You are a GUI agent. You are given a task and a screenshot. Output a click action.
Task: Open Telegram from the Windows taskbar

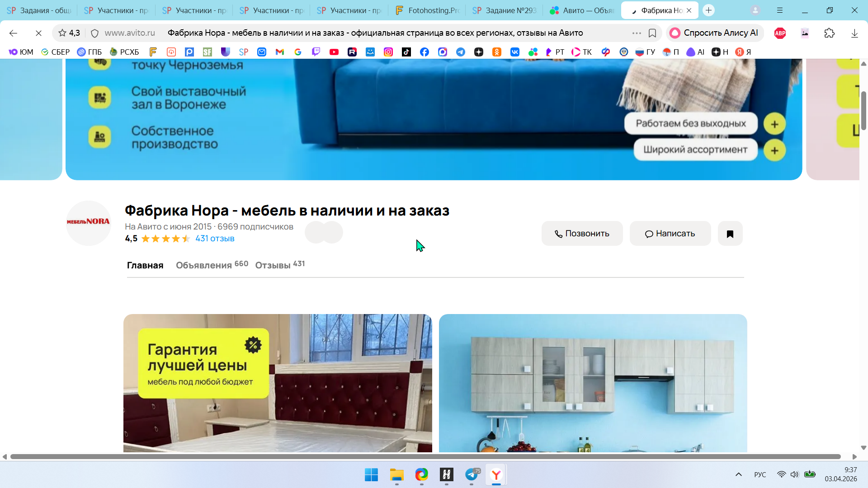point(472,475)
